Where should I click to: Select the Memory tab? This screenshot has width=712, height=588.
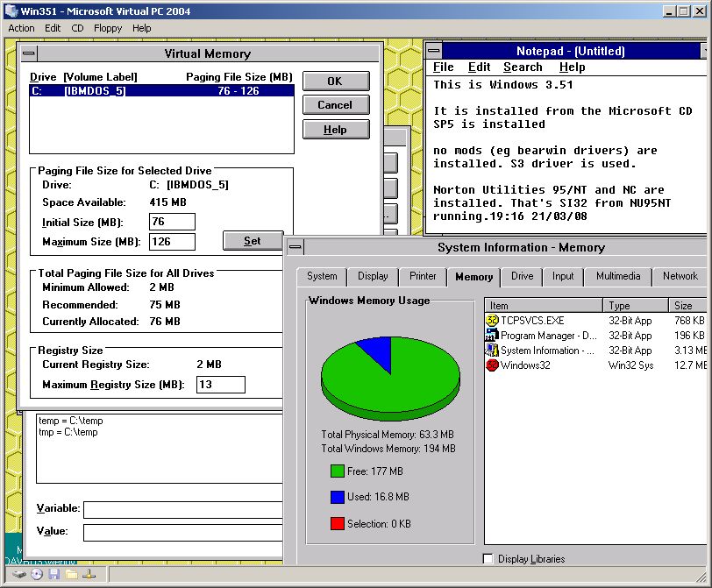tap(474, 277)
